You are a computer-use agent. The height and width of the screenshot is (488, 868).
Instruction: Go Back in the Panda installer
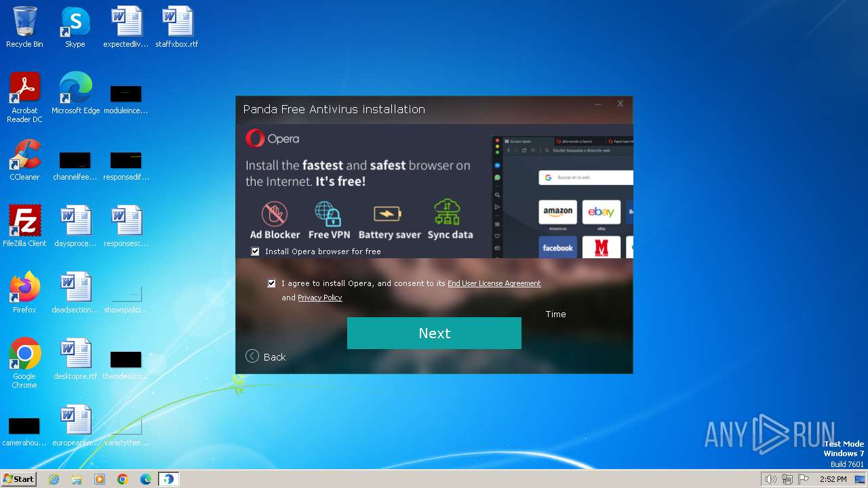tap(266, 357)
